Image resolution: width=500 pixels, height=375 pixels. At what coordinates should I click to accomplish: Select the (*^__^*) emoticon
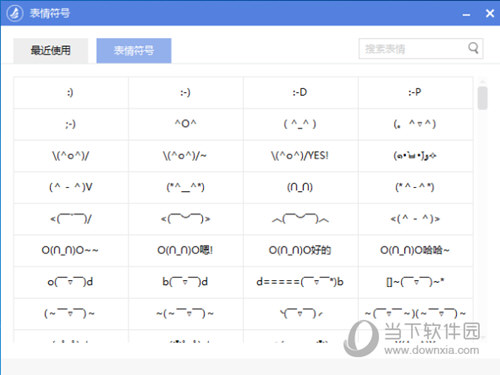coord(186,187)
